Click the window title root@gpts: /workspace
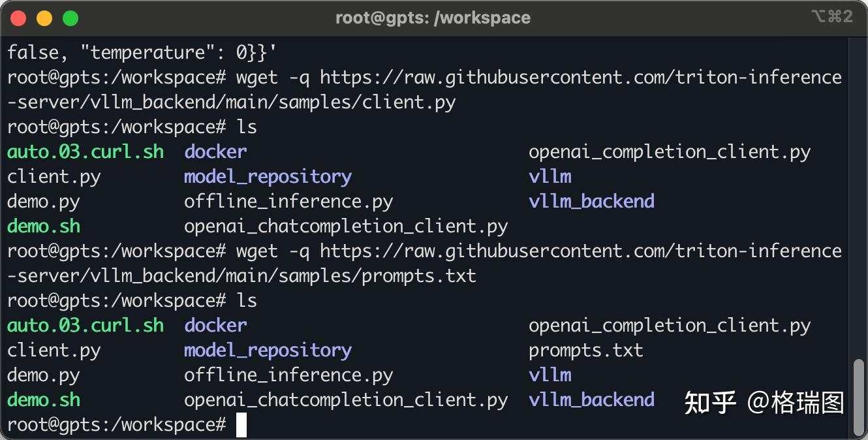 (433, 18)
